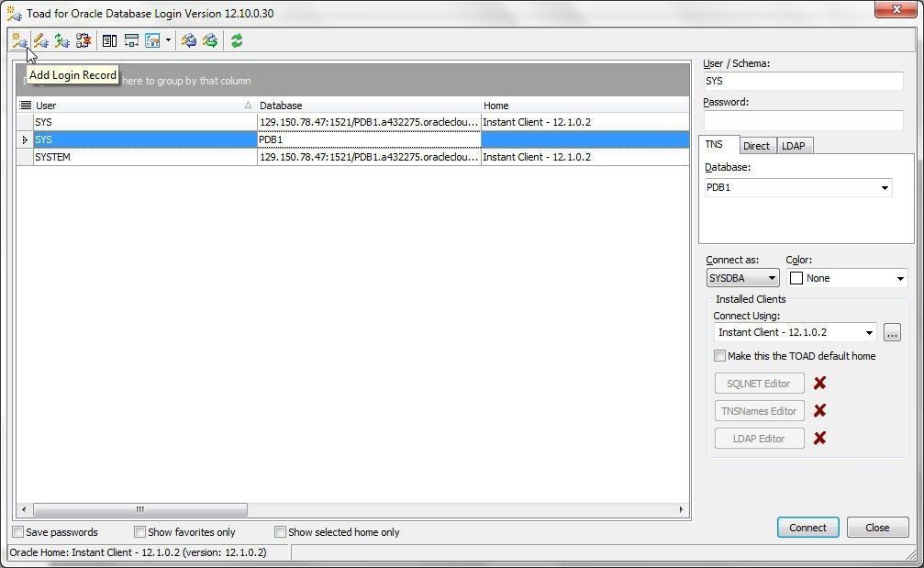Expand the Database dropdown showing PDB1
The height and width of the screenshot is (568, 924).
click(x=885, y=188)
